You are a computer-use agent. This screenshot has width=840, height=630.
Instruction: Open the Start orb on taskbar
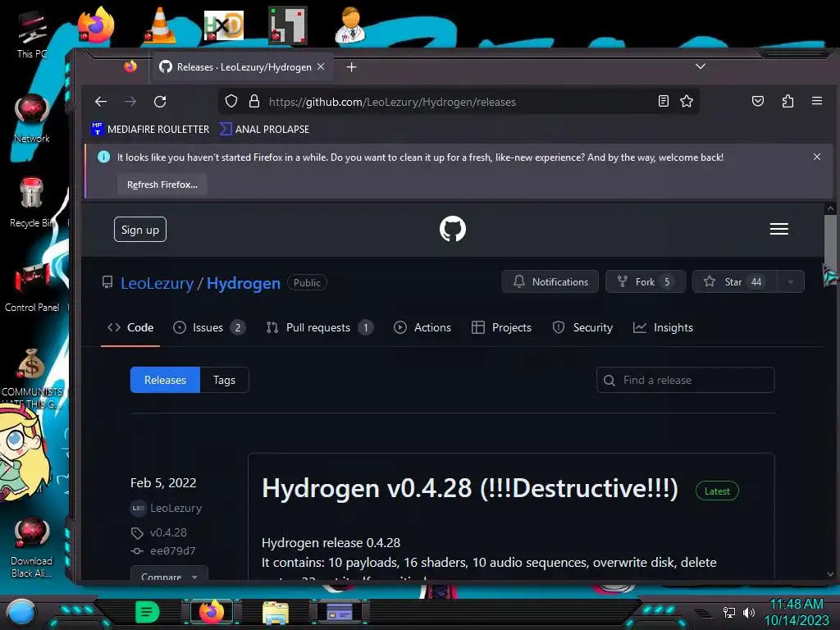21,612
